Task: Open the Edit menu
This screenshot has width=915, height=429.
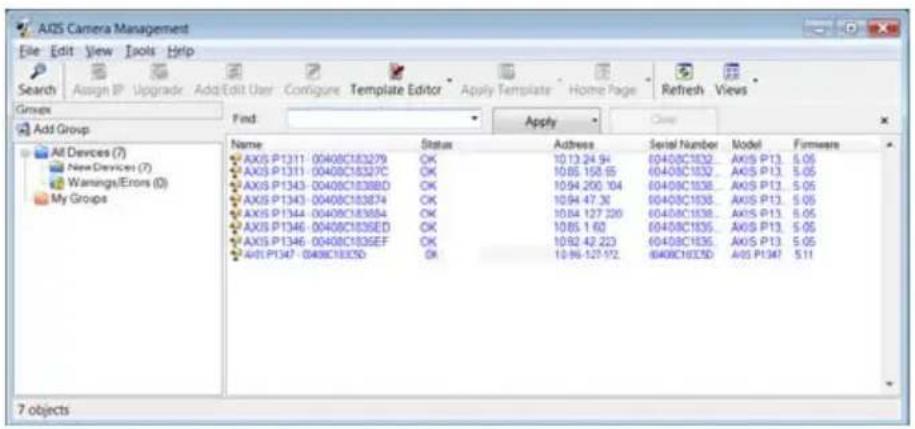Action: (x=62, y=51)
